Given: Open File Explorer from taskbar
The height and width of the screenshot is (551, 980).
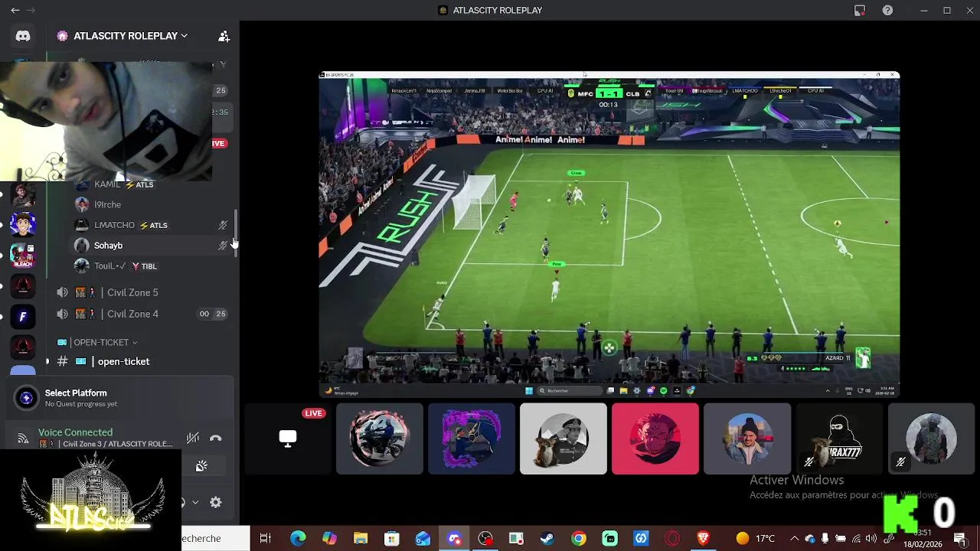Looking at the screenshot, I should (x=361, y=539).
